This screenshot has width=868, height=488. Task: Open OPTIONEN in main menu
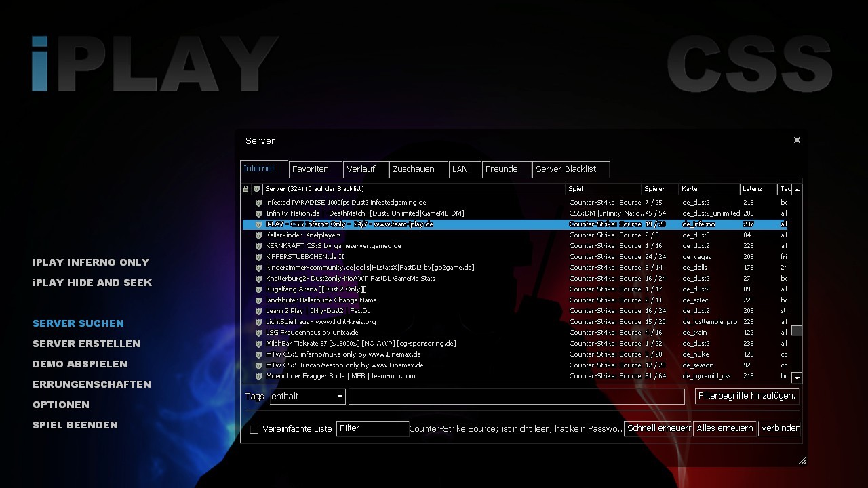click(61, 405)
